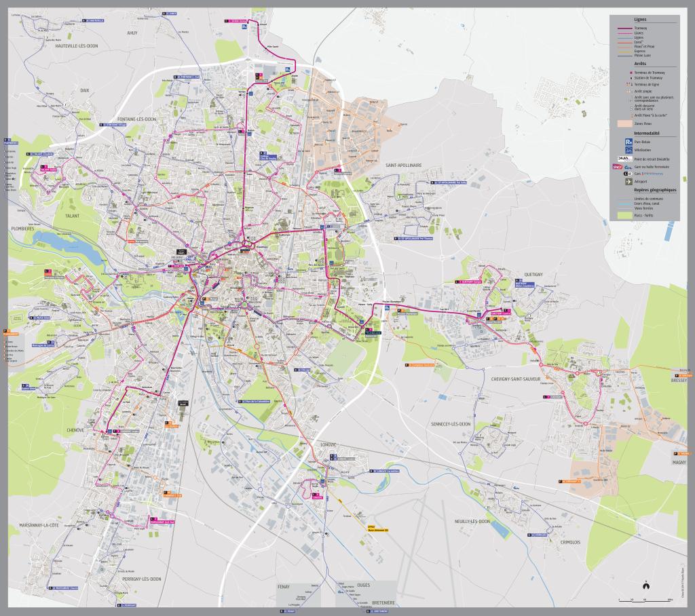Select the DiviaVélo pickup point logo
Screen dimensions: 695x616
[624, 157]
